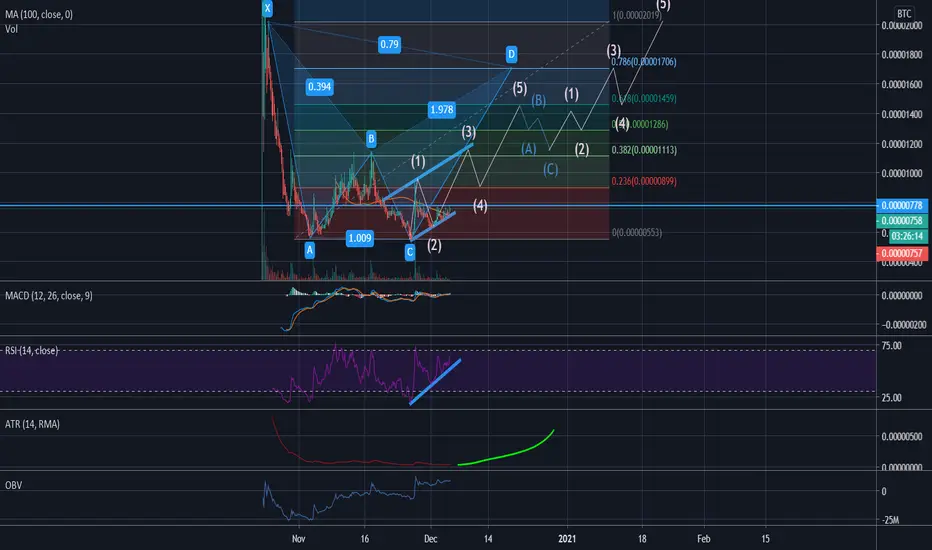Select the Fibonacci (0.00001286) level label
Image resolution: width=932 pixels, height=550 pixels.
[640, 124]
